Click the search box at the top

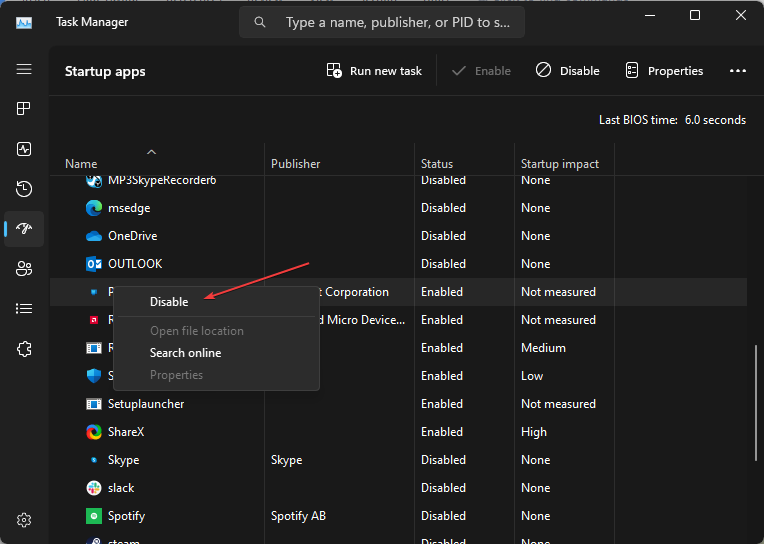click(x=381, y=22)
